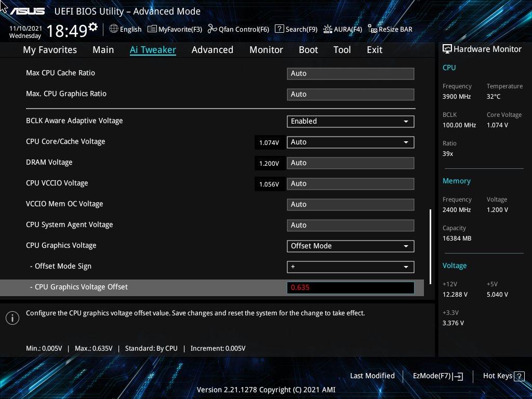532x399 pixels.
Task: Select CPU VCCIO Voltage label
Action: (57, 183)
